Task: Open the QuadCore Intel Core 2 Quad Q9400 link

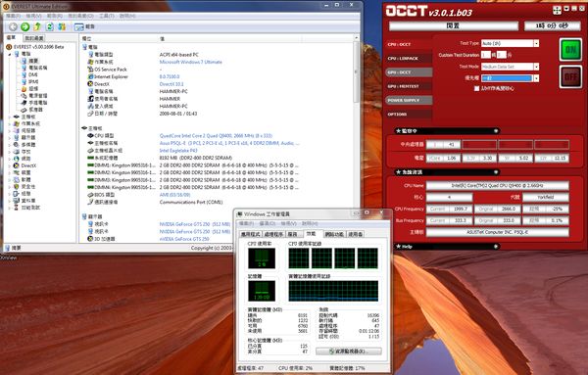Action: pos(216,136)
